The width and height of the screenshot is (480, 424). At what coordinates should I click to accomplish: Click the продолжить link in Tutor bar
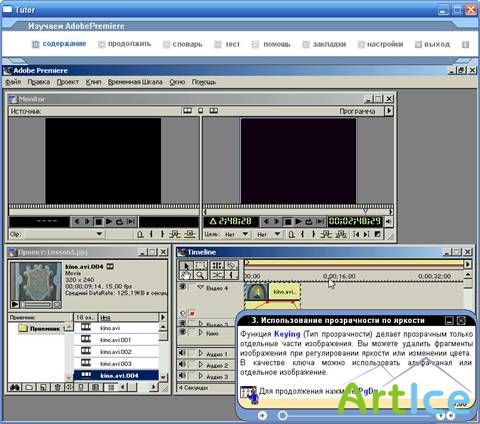pos(129,44)
